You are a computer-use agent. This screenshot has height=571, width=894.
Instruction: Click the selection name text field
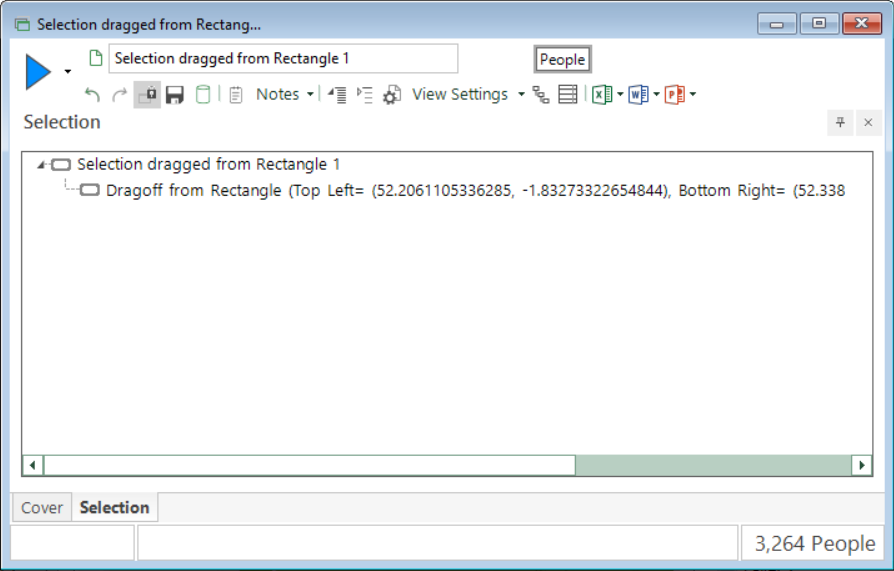point(283,59)
